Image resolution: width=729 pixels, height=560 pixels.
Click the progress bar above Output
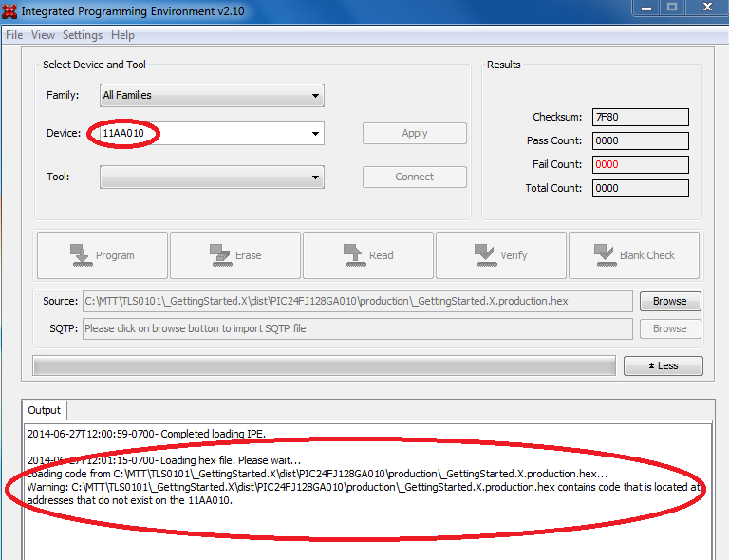click(x=323, y=366)
